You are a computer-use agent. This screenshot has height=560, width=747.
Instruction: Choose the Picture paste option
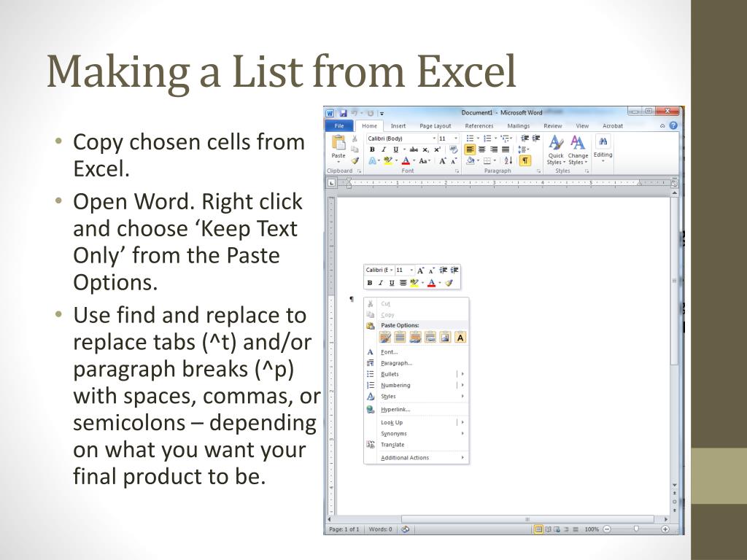[x=445, y=338]
